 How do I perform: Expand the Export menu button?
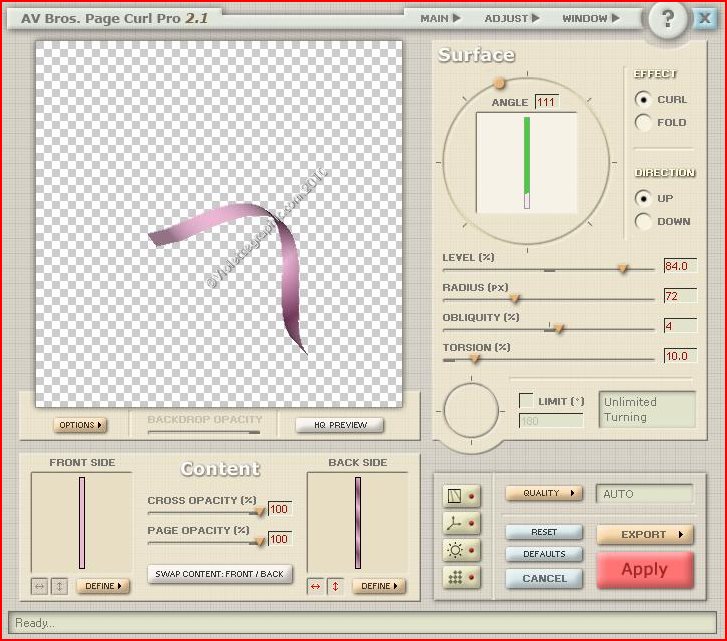[644, 535]
